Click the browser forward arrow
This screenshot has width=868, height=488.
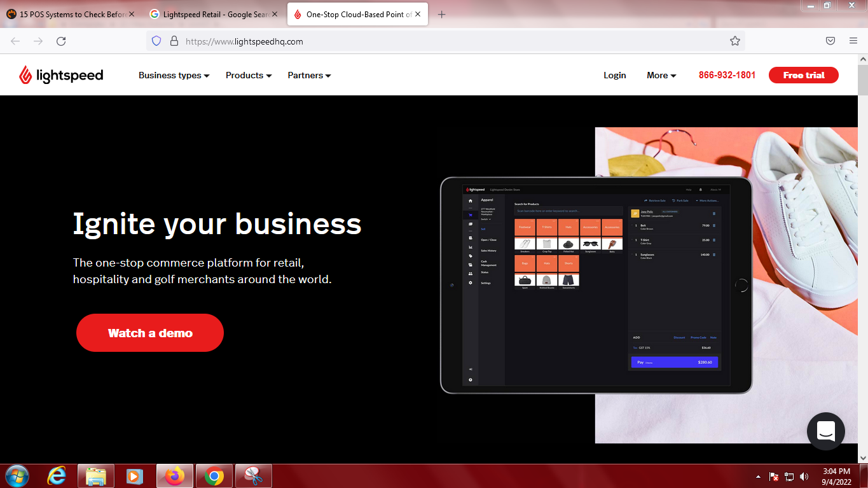tap(38, 41)
